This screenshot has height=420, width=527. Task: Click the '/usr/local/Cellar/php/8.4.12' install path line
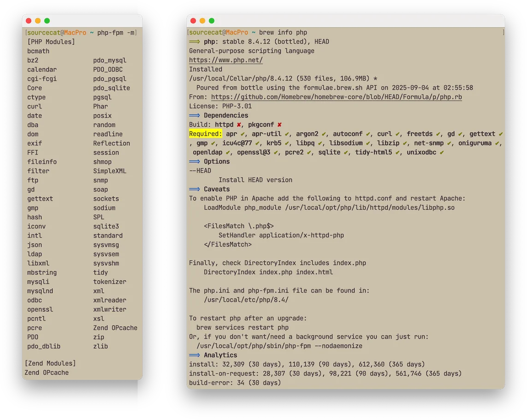coord(283,79)
